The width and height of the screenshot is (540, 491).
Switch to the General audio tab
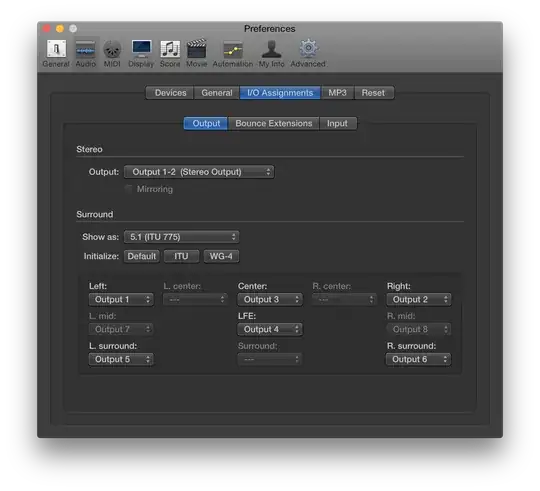pyautogui.click(x=217, y=93)
